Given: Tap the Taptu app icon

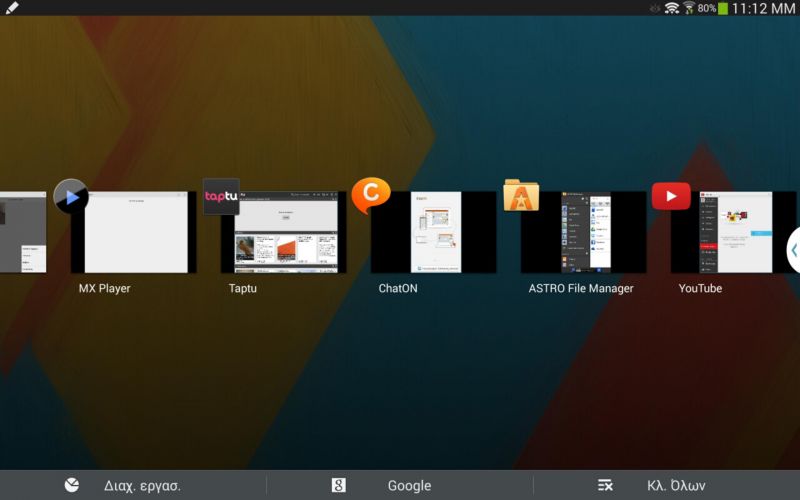Looking at the screenshot, I should 221,196.
